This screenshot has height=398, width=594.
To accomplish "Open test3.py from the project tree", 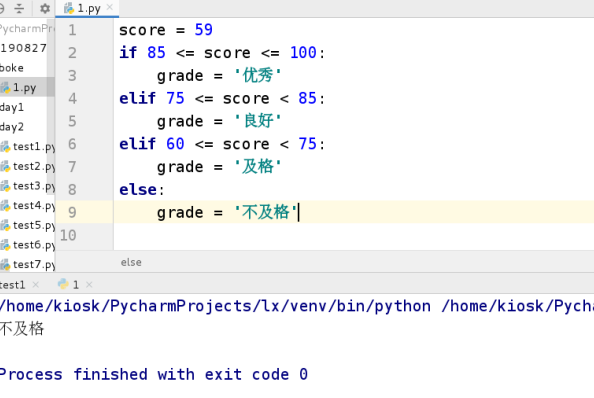I will click(34, 186).
